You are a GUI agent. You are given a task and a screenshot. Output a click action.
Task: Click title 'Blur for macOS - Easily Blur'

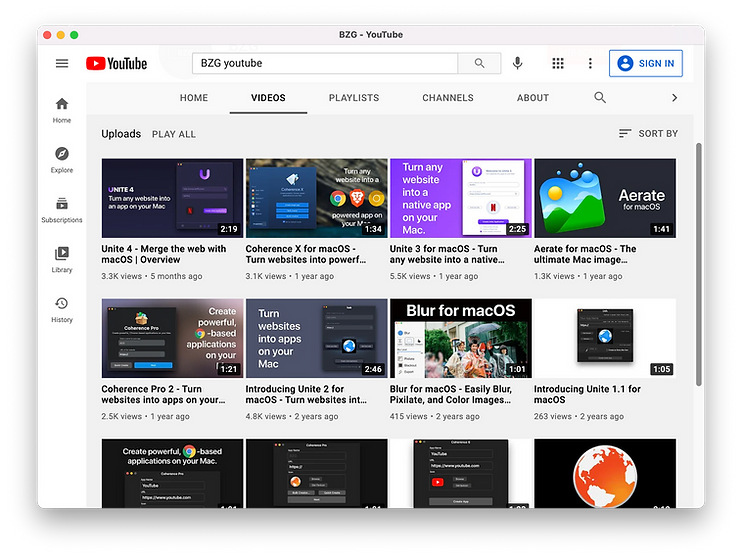click(x=450, y=394)
